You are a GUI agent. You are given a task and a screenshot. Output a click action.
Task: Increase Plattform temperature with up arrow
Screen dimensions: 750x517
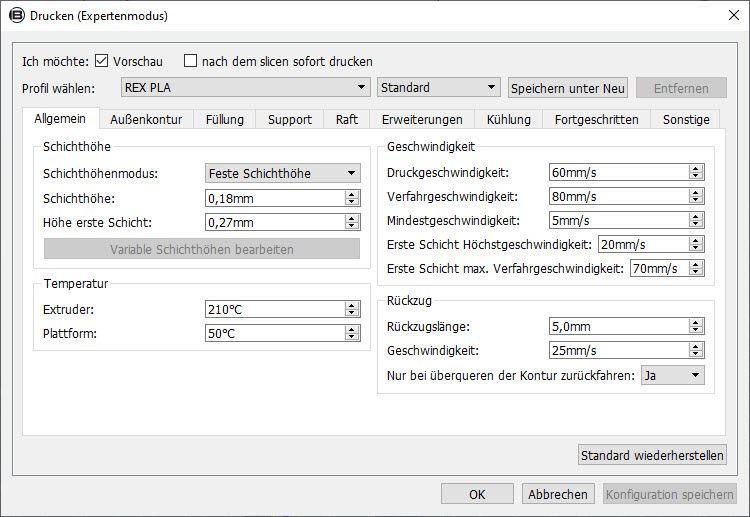(x=352, y=330)
